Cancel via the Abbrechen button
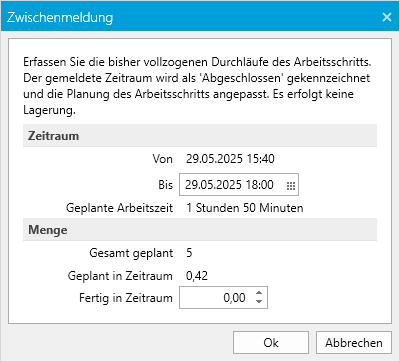Viewport: 400px width, 362px height. coord(354,342)
